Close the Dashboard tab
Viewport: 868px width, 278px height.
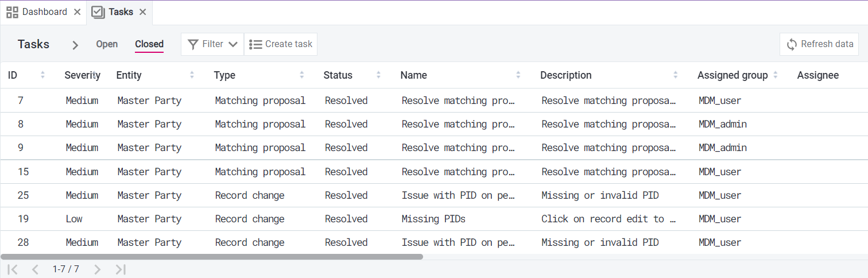(x=77, y=12)
